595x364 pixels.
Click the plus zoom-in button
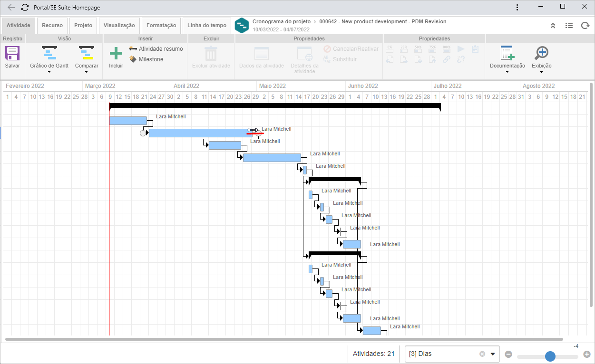click(x=587, y=354)
